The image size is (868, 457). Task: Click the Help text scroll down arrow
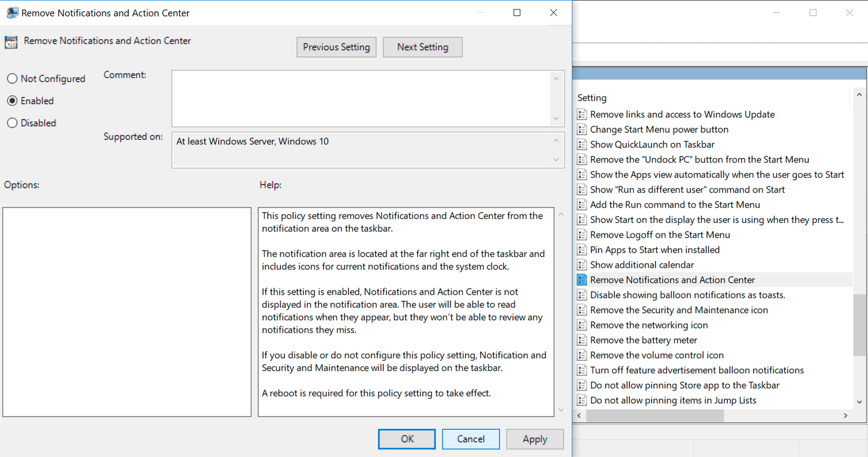click(561, 410)
